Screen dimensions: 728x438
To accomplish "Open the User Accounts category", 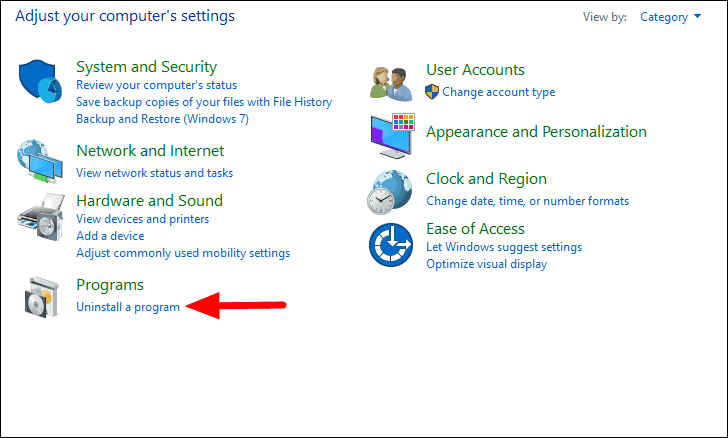I will coord(475,70).
